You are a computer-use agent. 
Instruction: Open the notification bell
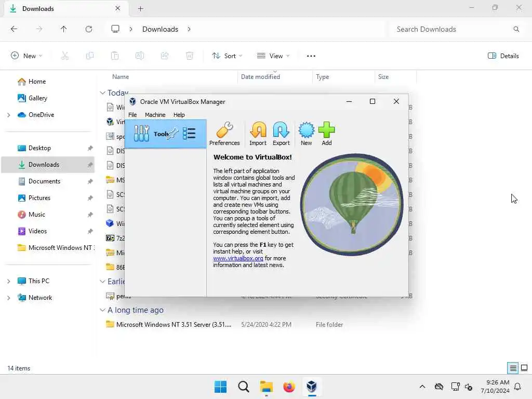tap(517, 387)
